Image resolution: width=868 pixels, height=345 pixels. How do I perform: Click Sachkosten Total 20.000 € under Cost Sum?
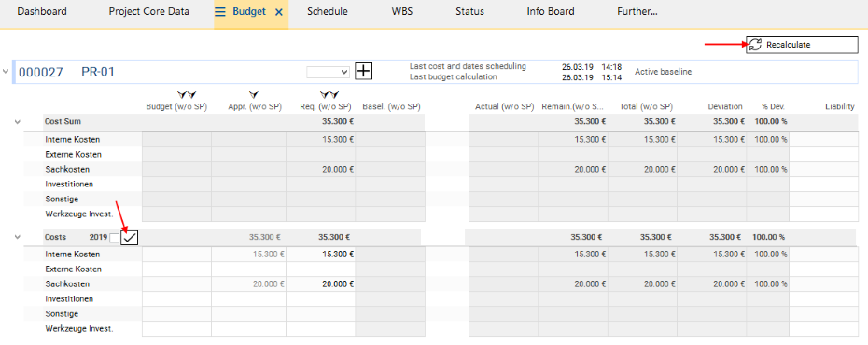pyautogui.click(x=659, y=169)
